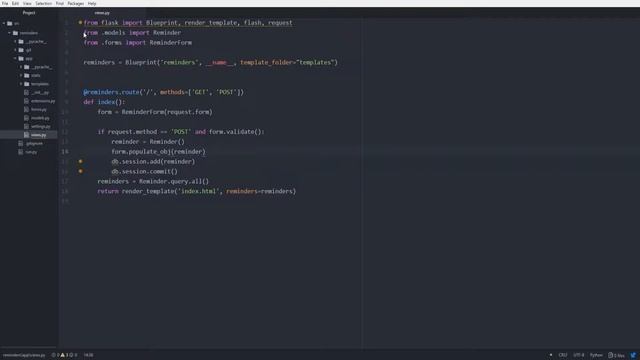This screenshot has height=360, width=640.
Task: Open the Packages menu
Action: [76, 3]
